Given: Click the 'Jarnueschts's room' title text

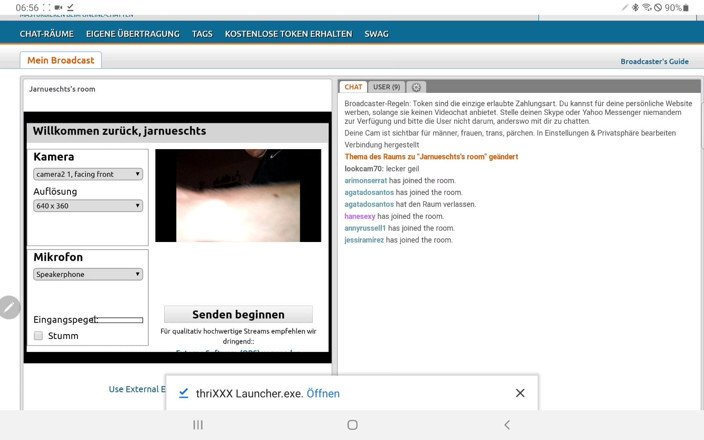Looking at the screenshot, I should tap(62, 89).
